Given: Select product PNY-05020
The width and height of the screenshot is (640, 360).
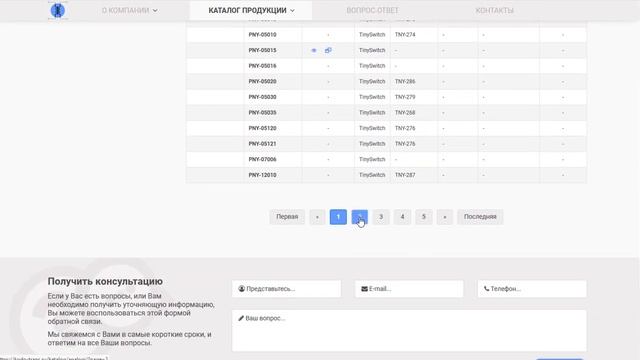Looking at the screenshot, I should click(x=262, y=81).
